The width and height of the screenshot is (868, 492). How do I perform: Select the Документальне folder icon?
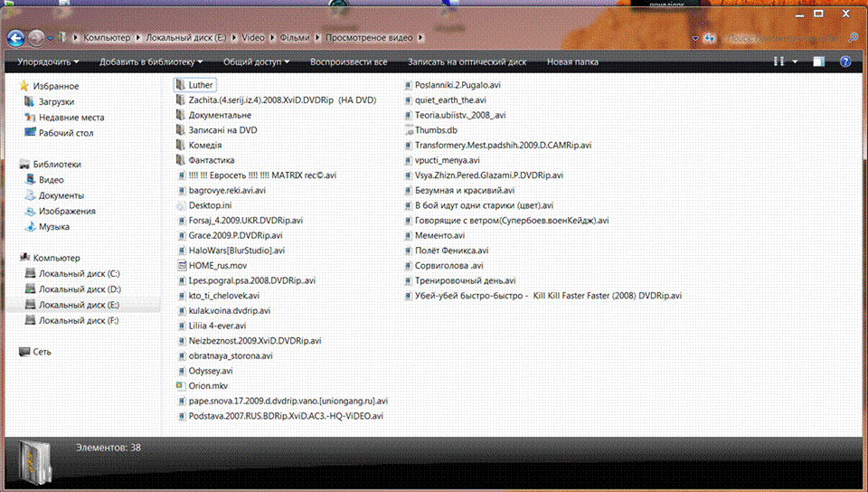click(181, 115)
